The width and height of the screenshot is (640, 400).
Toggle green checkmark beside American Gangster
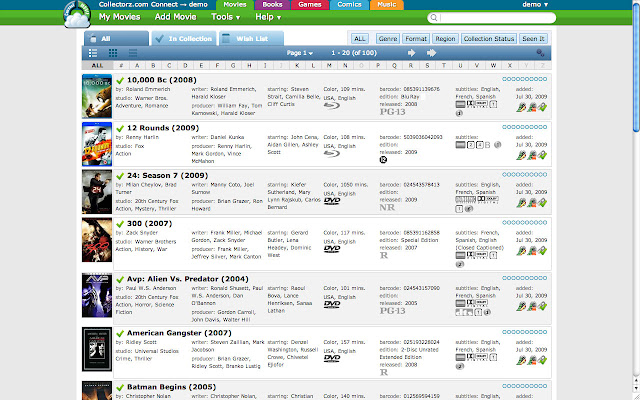(x=120, y=333)
